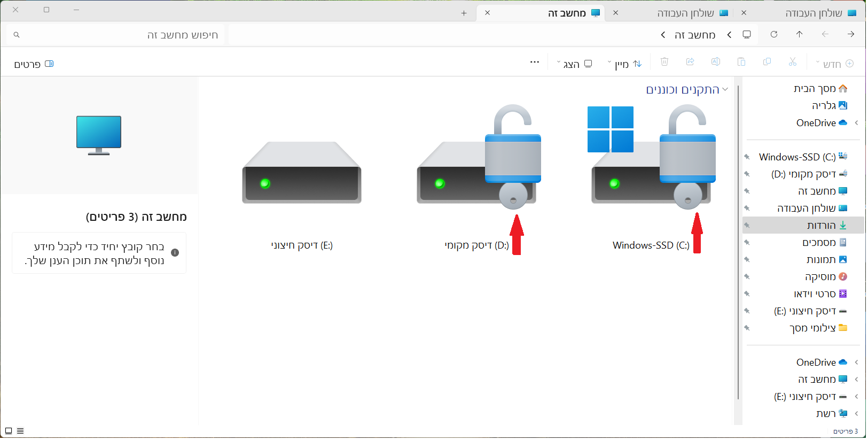Click the magnifier search icon
Screen dimensions: 868x440
click(x=17, y=35)
